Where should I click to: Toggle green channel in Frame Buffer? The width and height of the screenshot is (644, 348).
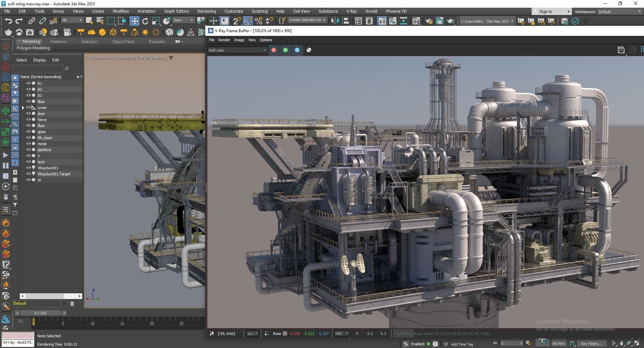pyautogui.click(x=285, y=50)
